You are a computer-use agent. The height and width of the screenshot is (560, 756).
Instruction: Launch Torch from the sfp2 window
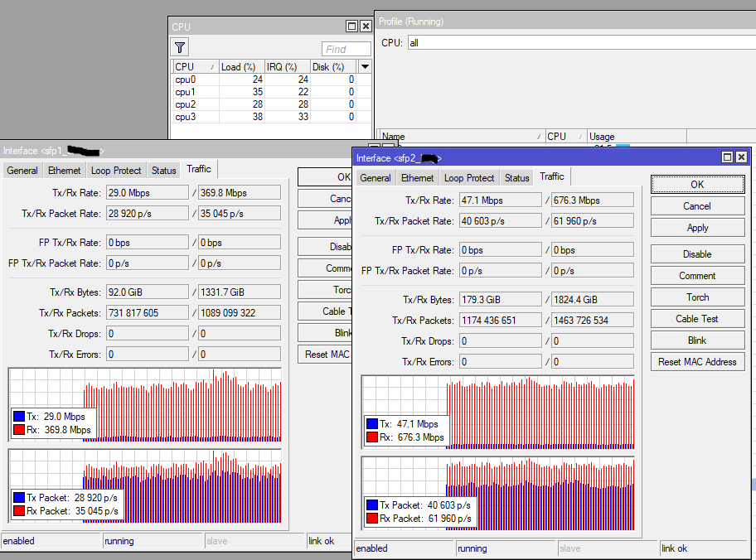click(697, 297)
